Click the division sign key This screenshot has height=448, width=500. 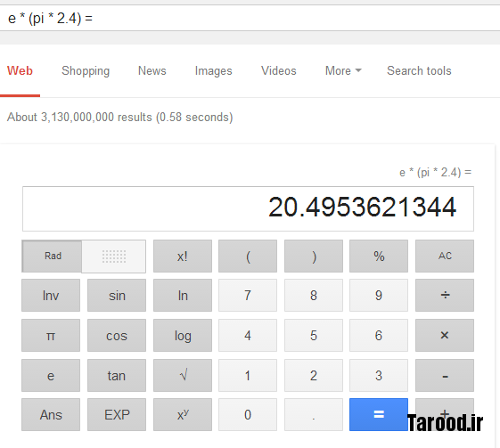pyautogui.click(x=445, y=296)
